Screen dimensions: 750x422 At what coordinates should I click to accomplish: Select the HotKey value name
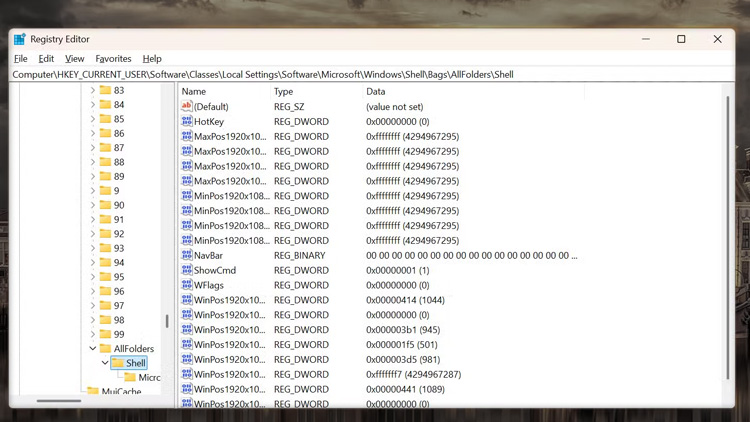point(209,121)
